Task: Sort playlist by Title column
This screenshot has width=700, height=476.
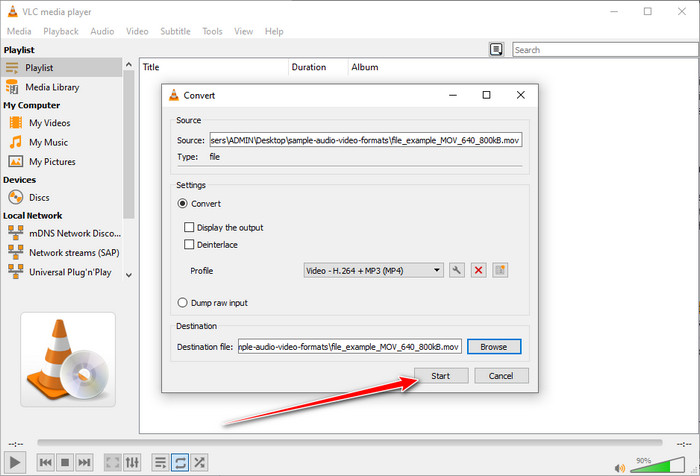Action: [x=214, y=67]
